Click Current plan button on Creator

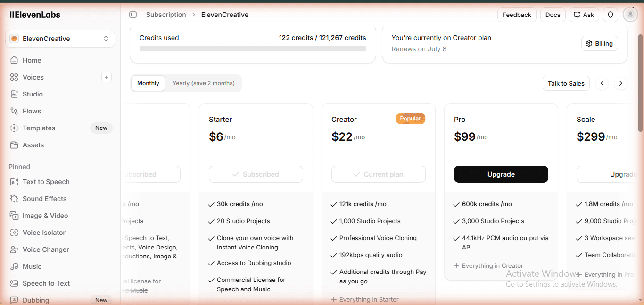point(379,174)
